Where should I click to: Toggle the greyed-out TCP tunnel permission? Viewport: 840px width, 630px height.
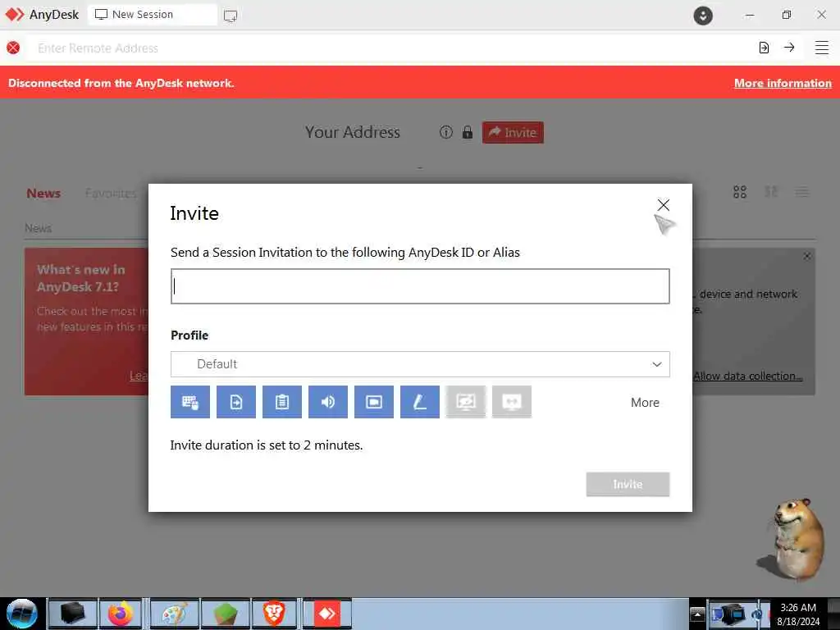pyautogui.click(x=512, y=402)
